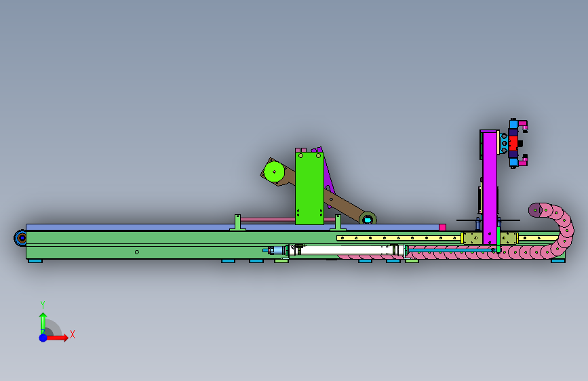Click the blue Z origin ball of triad
Screen dimensions: 588x381
pos(43,338)
